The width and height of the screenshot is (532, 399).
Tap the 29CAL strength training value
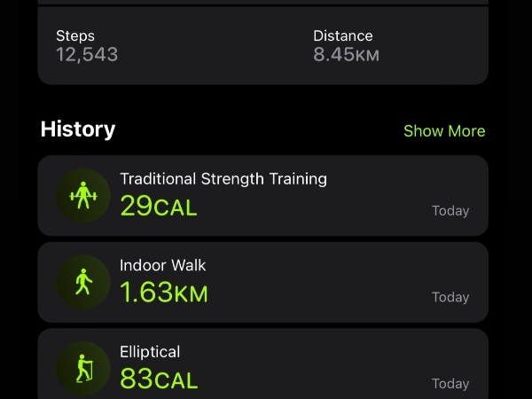[x=158, y=207]
